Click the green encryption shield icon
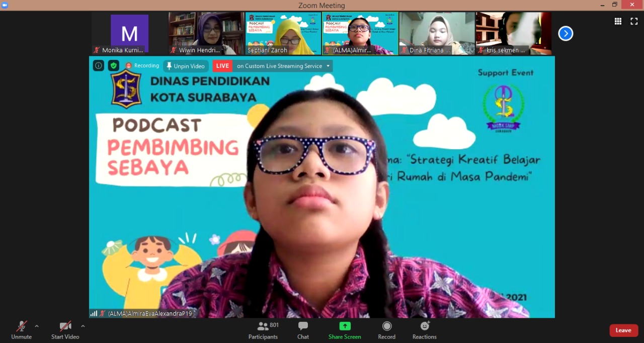644x343 pixels. 114,65
